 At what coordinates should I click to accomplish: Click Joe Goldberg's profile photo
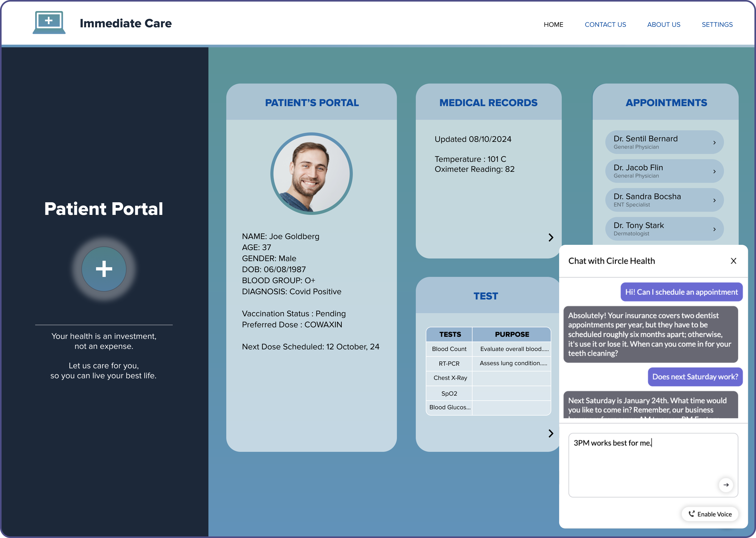[x=311, y=174]
